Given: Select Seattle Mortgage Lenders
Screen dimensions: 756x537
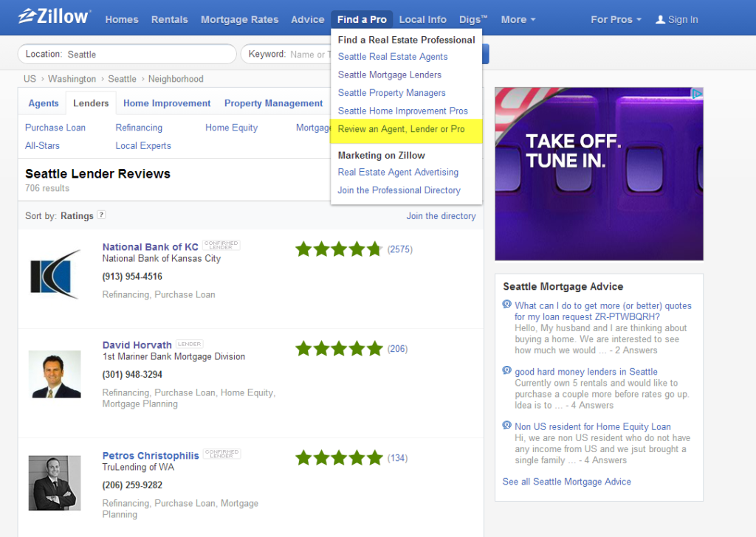Looking at the screenshot, I should (x=390, y=75).
